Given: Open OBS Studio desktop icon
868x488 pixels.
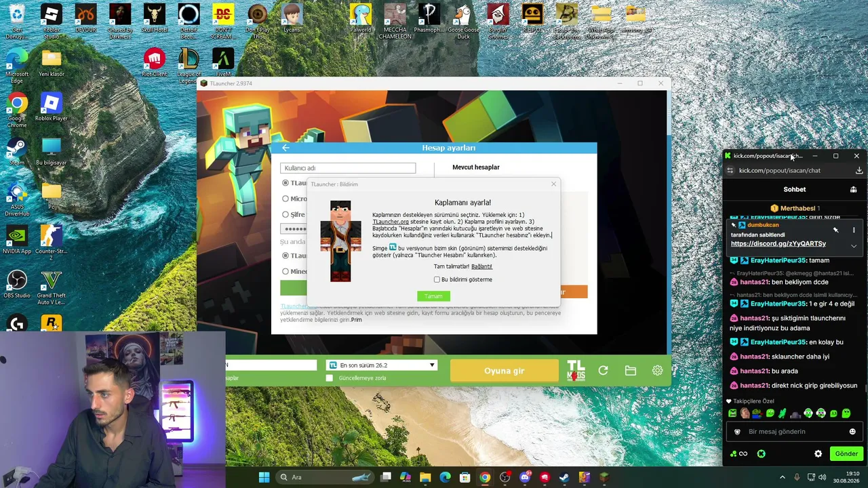Looking at the screenshot, I should pos(17,285).
